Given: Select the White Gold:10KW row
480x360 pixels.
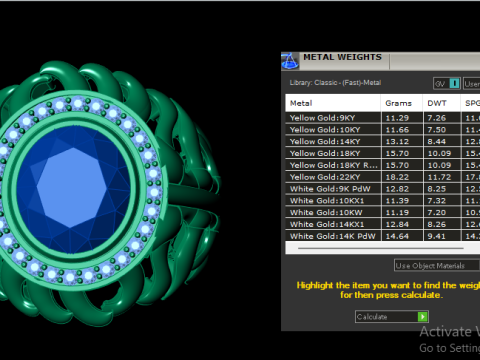Looking at the screenshot, I should 383,212.
